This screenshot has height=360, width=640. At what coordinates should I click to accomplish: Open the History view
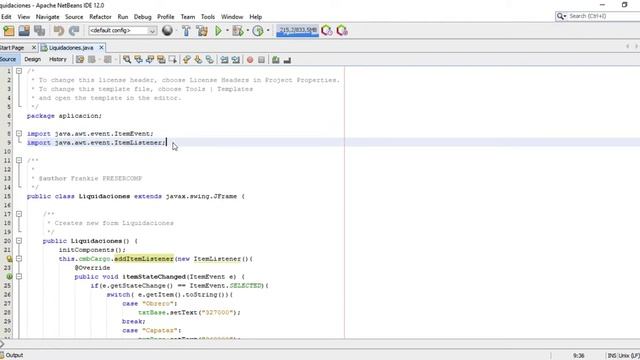click(58, 60)
